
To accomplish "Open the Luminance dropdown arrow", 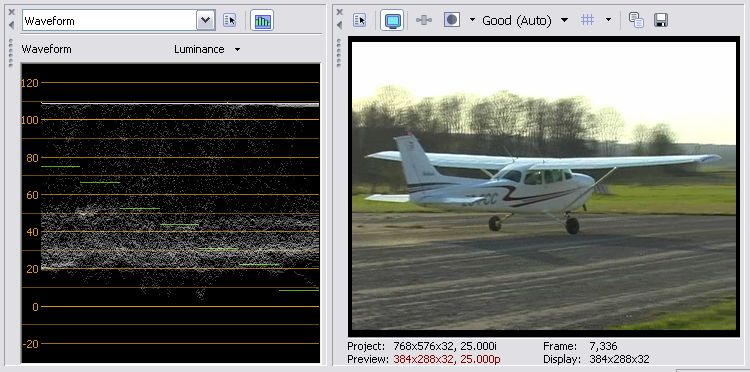I will 237,49.
